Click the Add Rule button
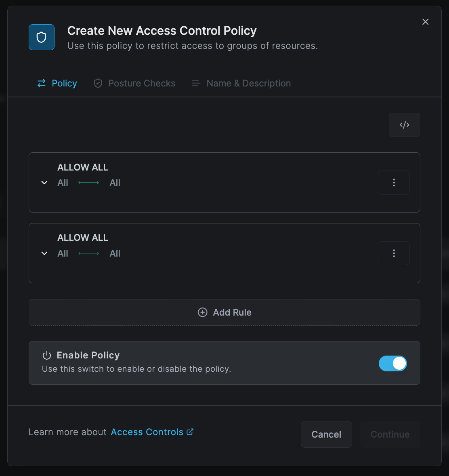This screenshot has height=476, width=449. pos(224,312)
